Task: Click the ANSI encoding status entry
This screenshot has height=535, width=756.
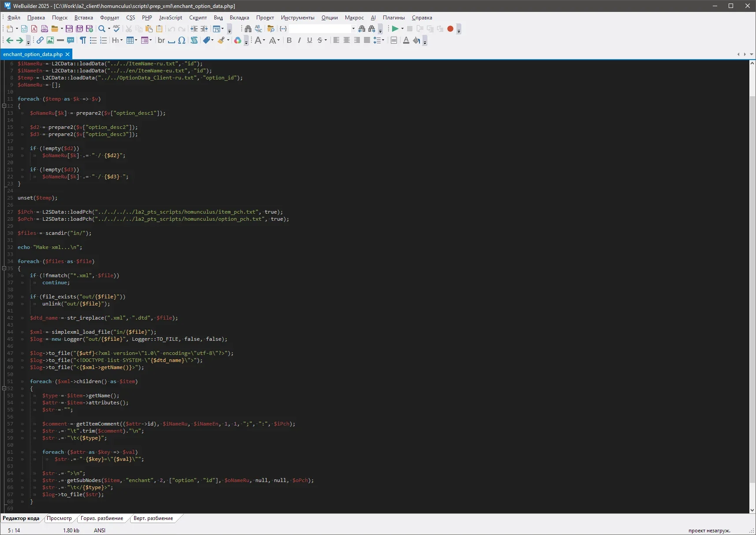Action: pyautogui.click(x=100, y=530)
